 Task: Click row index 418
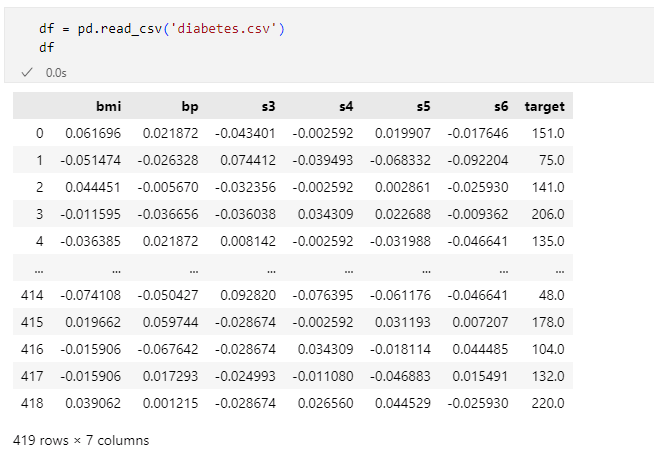33,403
